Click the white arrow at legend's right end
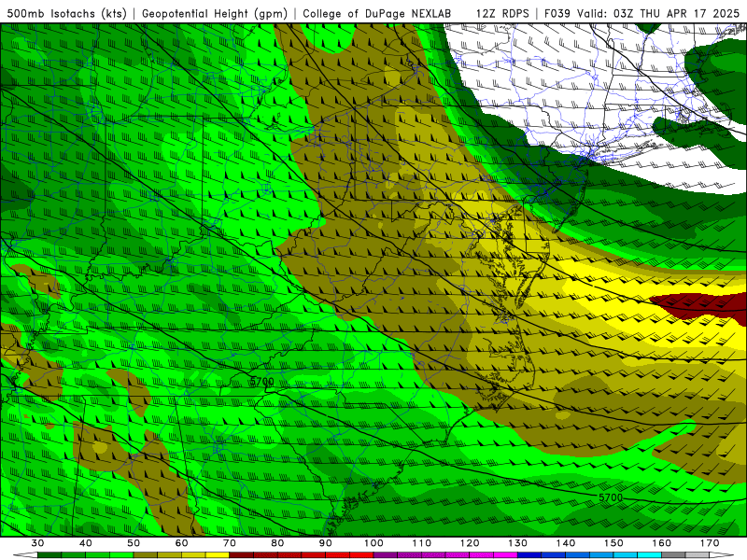Image resolution: width=747 pixels, height=560 pixels. click(x=722, y=555)
